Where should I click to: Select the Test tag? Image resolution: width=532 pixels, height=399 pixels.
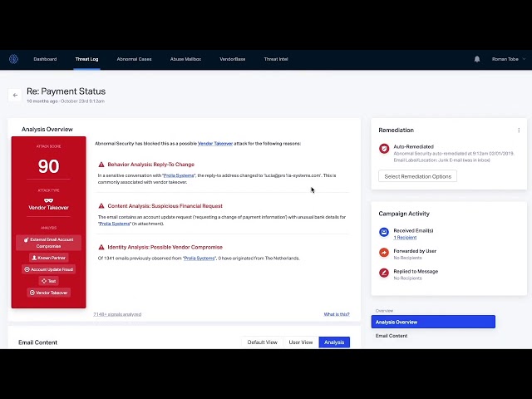(x=48, y=281)
